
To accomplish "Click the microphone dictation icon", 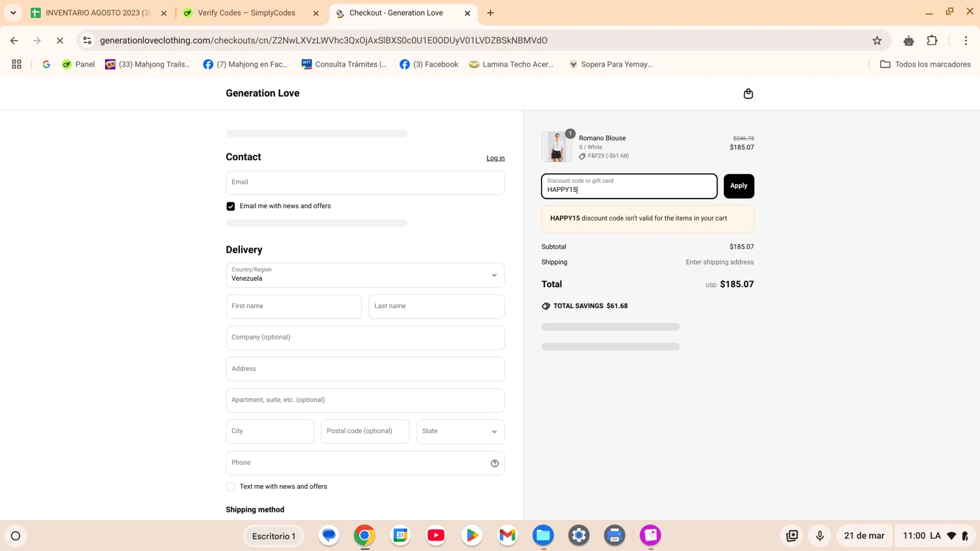I will tap(820, 536).
